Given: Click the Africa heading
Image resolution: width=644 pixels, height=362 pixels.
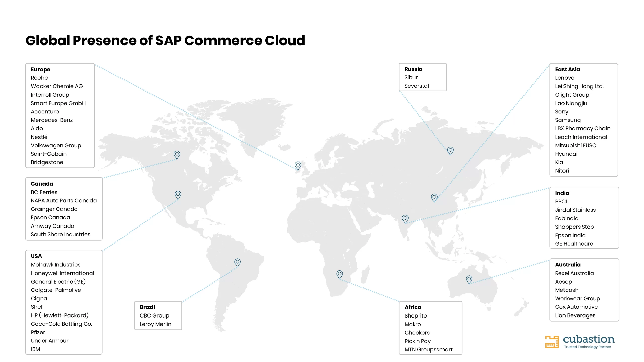Looking at the screenshot, I should (x=413, y=307).
